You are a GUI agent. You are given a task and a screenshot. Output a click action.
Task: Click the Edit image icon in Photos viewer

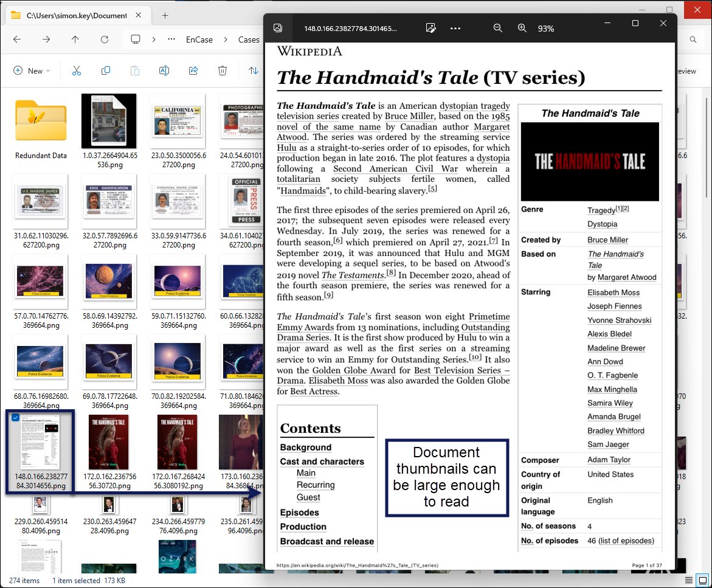pos(431,28)
